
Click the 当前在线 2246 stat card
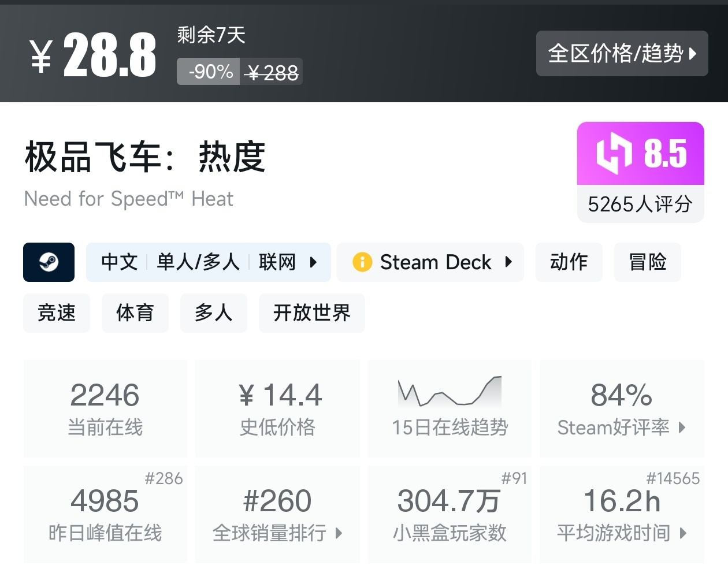pos(105,408)
